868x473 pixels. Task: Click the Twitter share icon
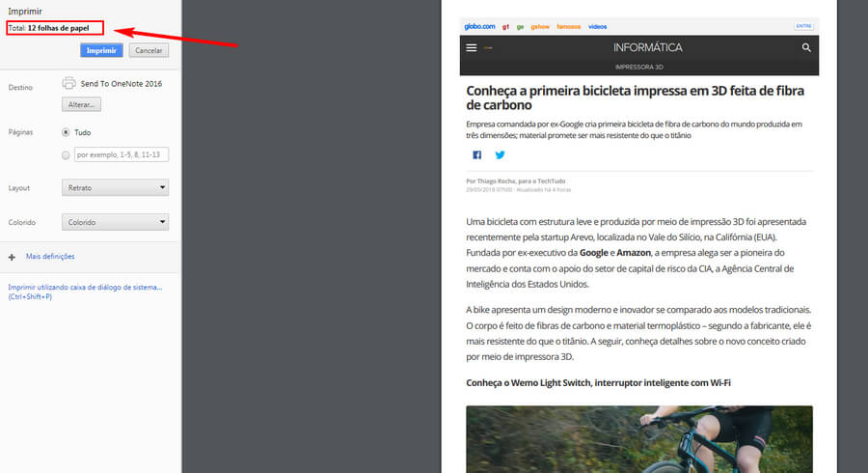[x=500, y=154]
